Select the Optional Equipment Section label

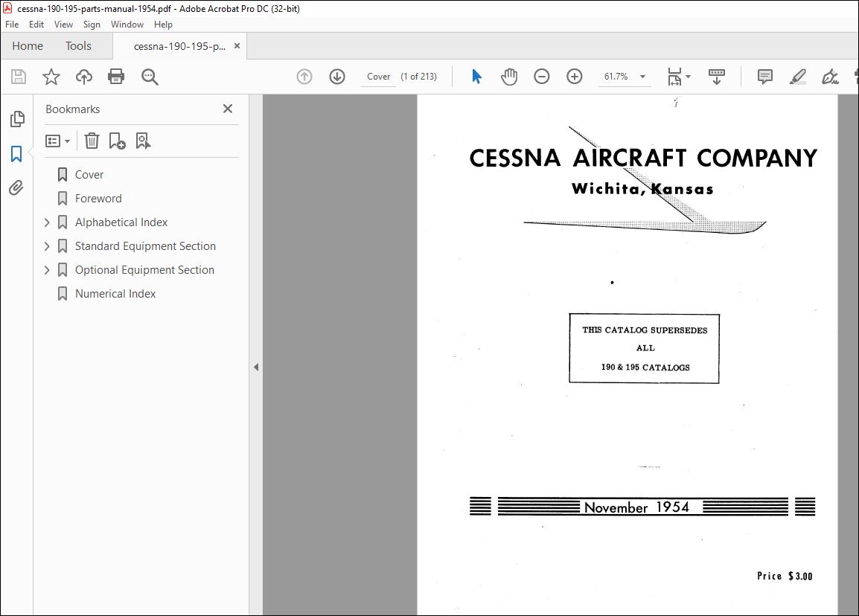(x=144, y=270)
